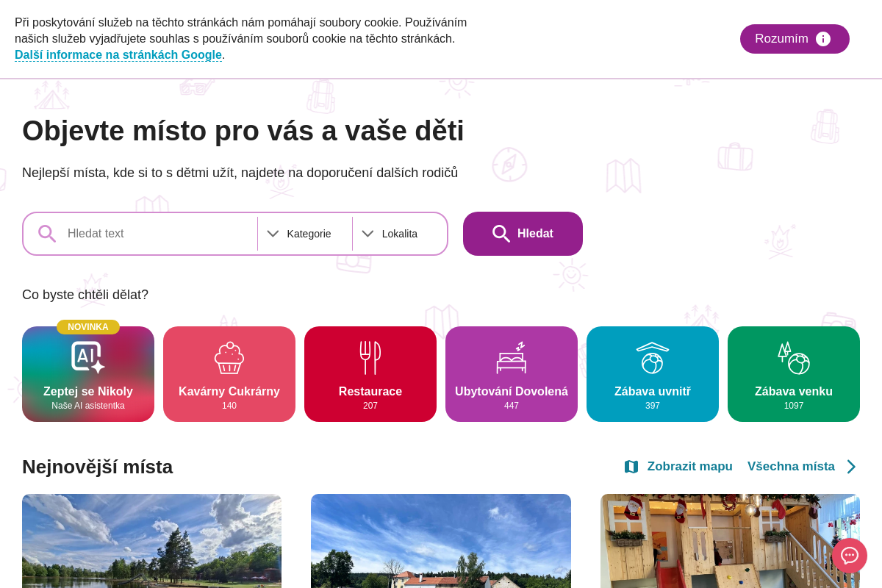The width and height of the screenshot is (882, 588).
Task: Click the bed icon for Ubytování Dovolená
Action: click(512, 358)
